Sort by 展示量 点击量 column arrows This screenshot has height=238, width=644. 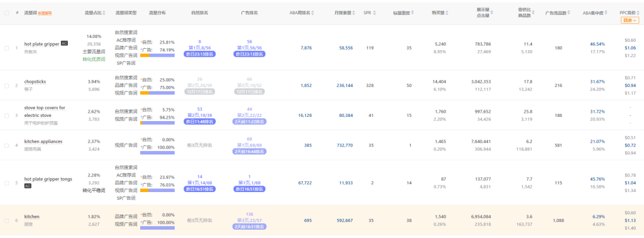click(492, 13)
